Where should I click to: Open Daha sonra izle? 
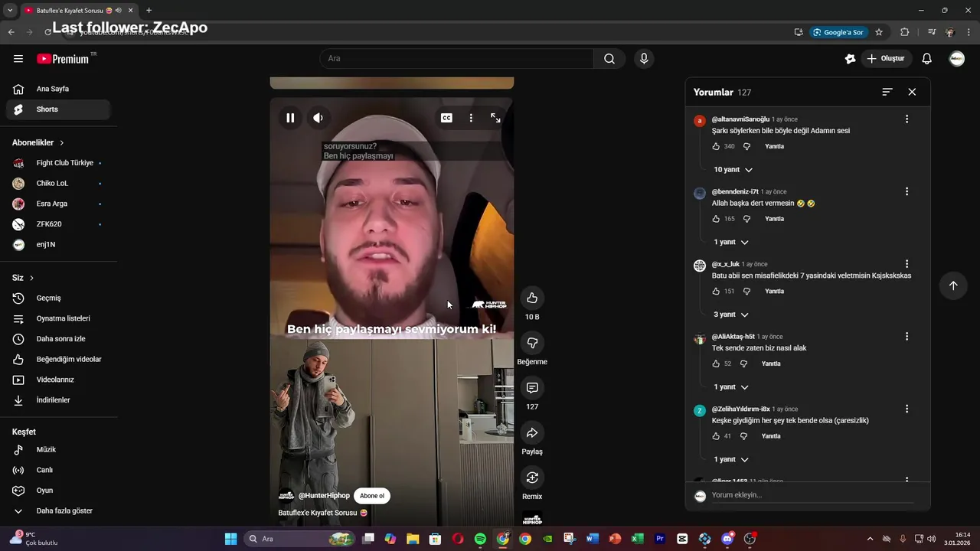point(58,339)
